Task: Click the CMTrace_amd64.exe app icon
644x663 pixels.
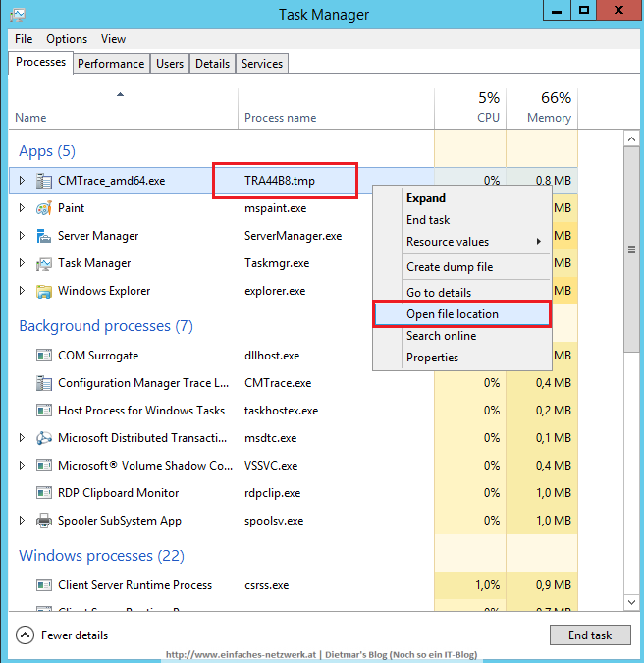Action: pyautogui.click(x=44, y=181)
